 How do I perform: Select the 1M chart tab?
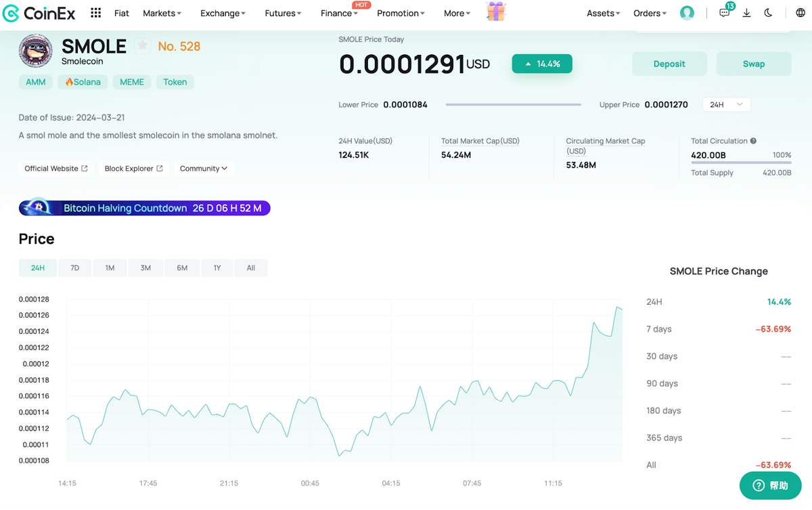pyautogui.click(x=110, y=268)
